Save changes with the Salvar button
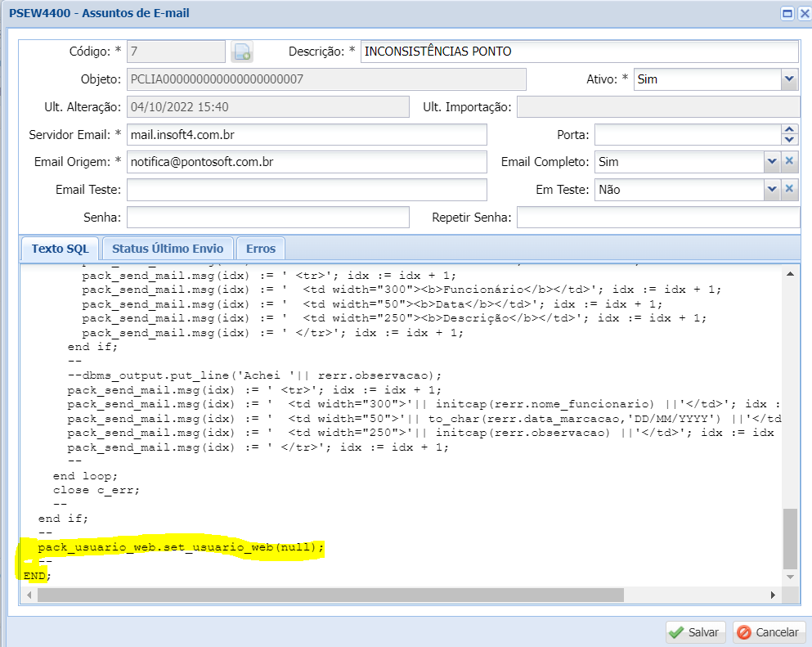812x647 pixels. pyautogui.click(x=696, y=632)
